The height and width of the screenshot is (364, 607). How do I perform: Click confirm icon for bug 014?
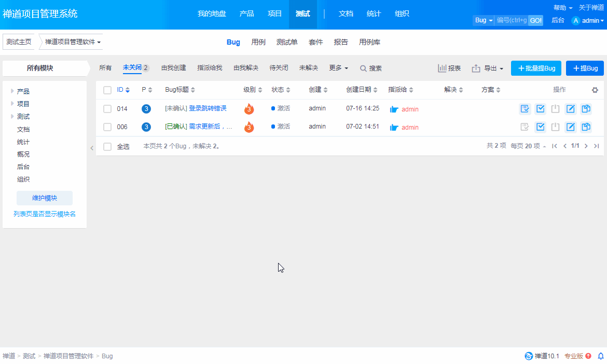525,109
